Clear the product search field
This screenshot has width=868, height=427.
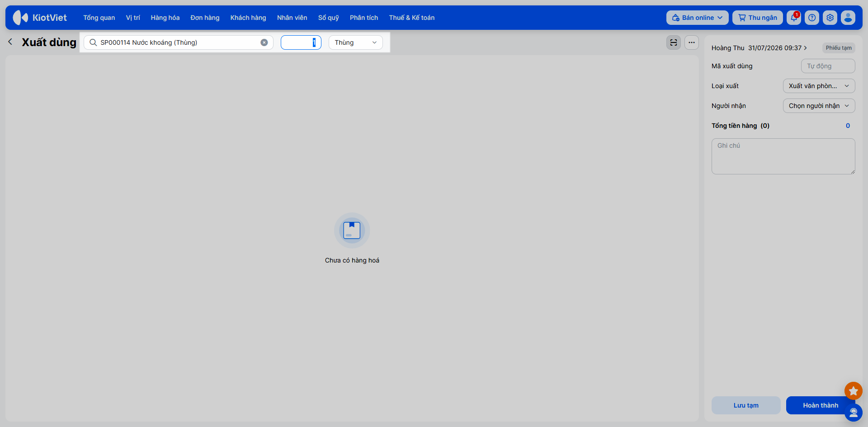pos(264,42)
